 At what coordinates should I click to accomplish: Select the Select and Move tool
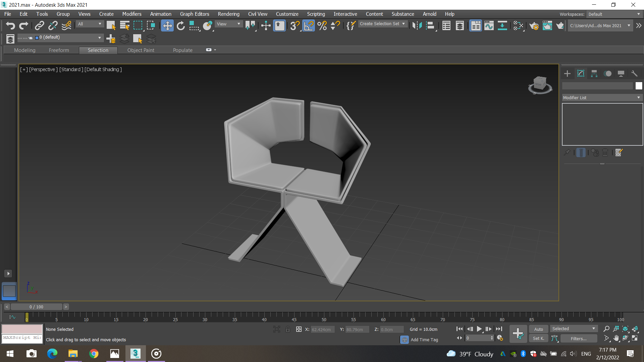click(x=167, y=25)
